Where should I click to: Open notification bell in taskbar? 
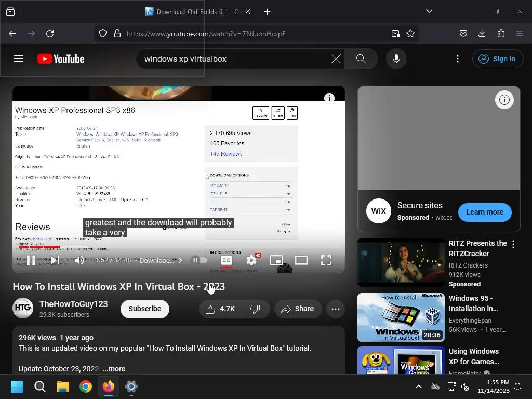tap(518, 387)
